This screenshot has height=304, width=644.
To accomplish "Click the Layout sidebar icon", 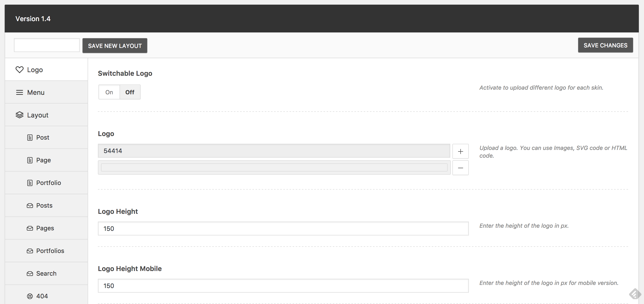I will pyautogui.click(x=19, y=115).
